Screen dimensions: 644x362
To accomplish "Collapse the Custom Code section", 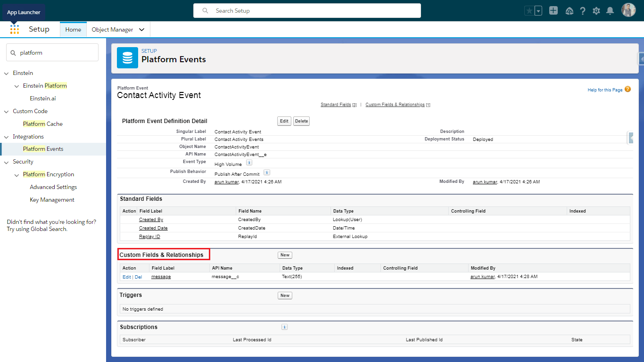I will pos(7,111).
